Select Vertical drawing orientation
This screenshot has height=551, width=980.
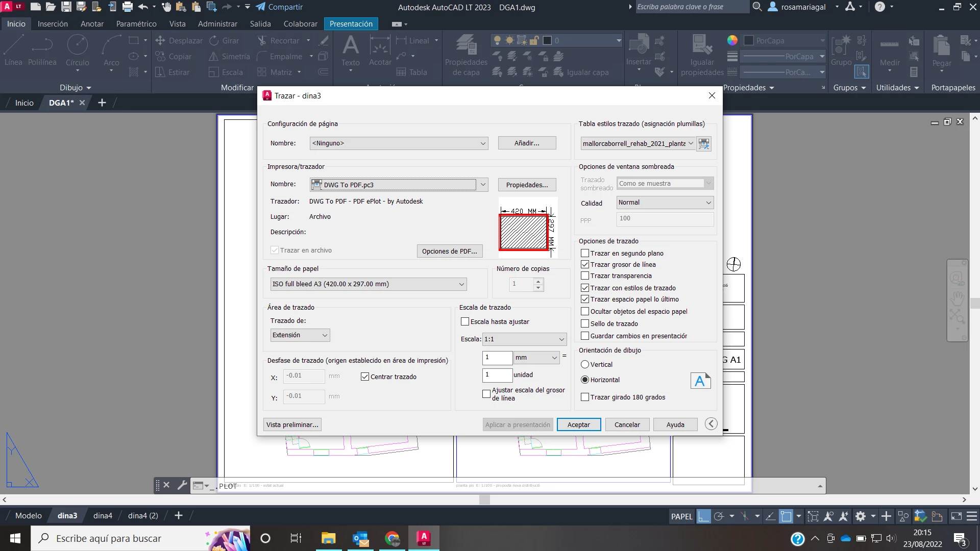coord(585,365)
